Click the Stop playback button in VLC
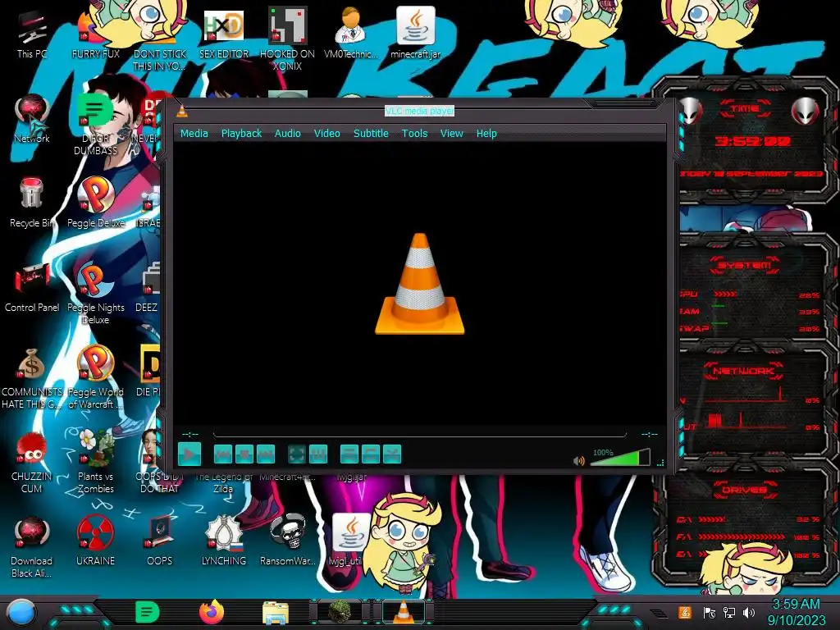The width and height of the screenshot is (840, 630). pos(244,454)
